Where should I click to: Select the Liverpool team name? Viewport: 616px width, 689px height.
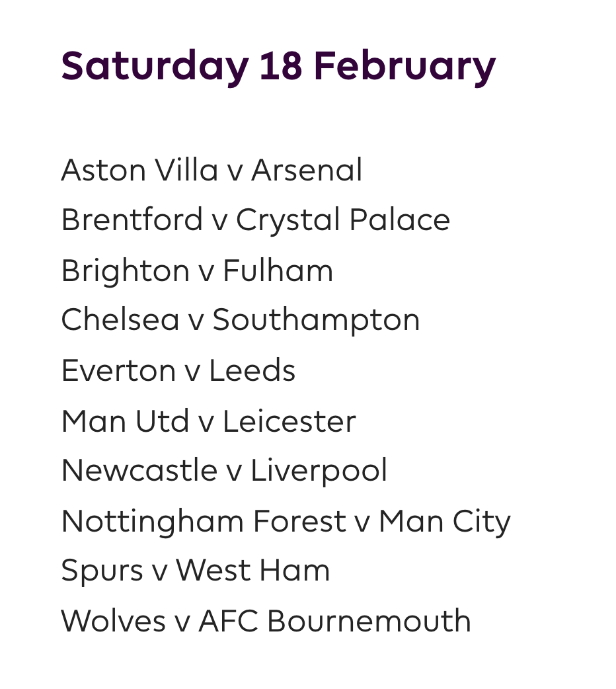tap(319, 471)
